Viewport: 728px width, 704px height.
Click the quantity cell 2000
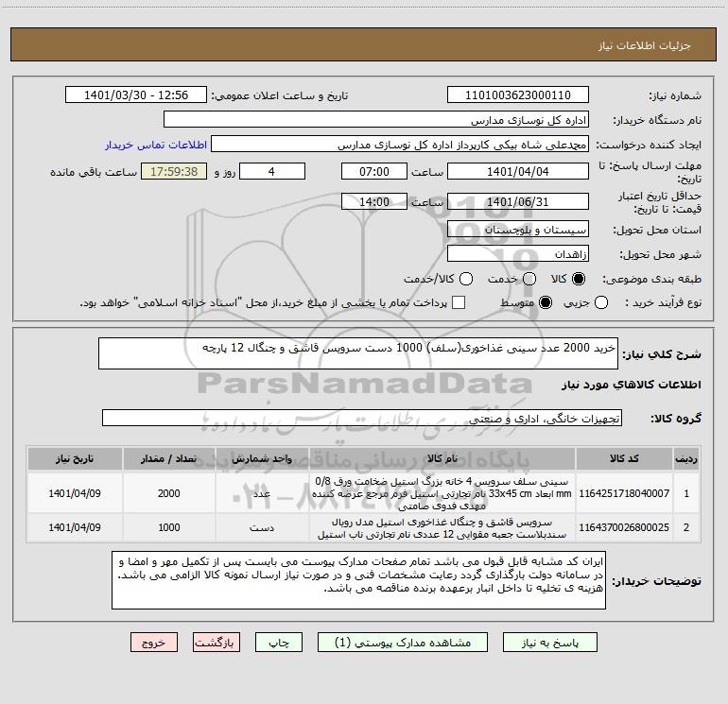(x=168, y=493)
